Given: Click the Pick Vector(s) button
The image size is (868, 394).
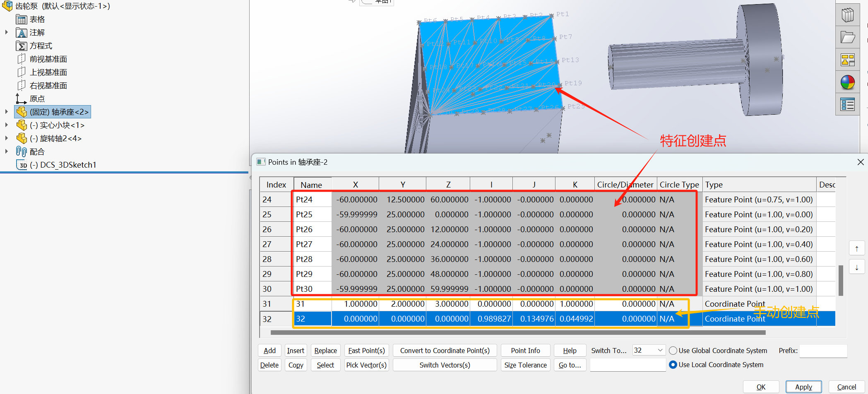Looking at the screenshot, I should tap(366, 365).
